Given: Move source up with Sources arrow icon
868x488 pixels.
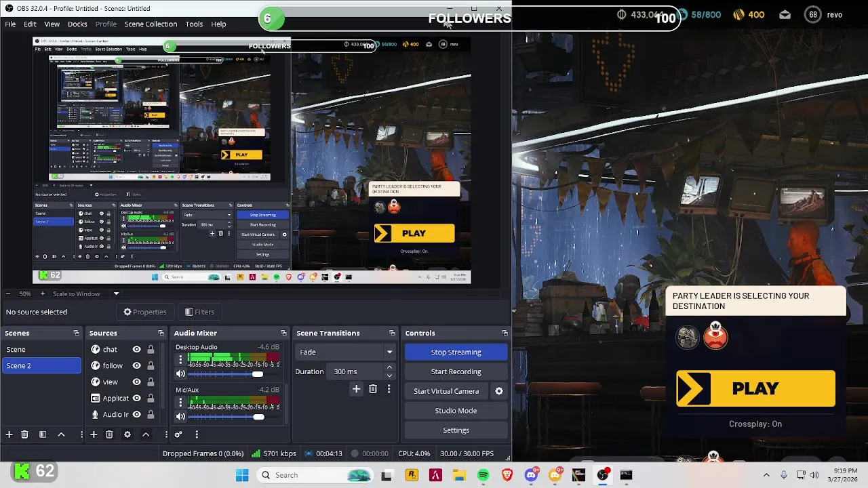Looking at the screenshot, I should [145, 434].
